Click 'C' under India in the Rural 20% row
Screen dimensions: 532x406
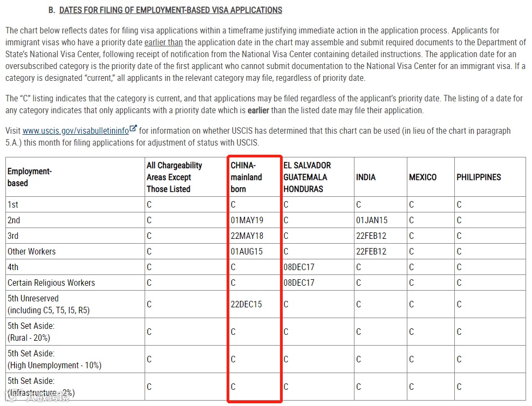point(359,332)
